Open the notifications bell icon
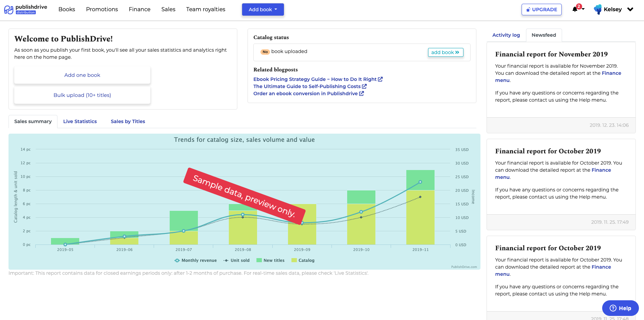The image size is (644, 320). pos(575,9)
